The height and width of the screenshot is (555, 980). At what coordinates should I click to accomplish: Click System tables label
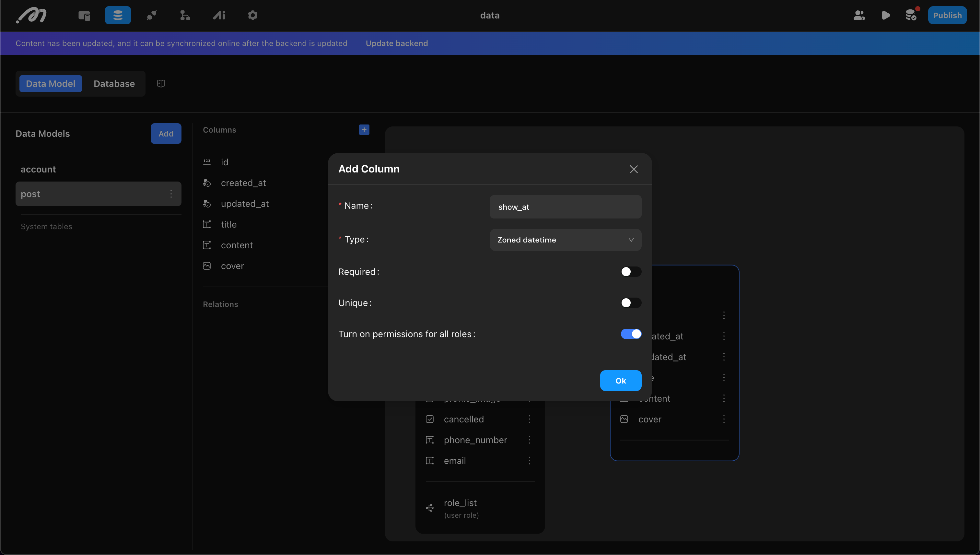(x=46, y=226)
